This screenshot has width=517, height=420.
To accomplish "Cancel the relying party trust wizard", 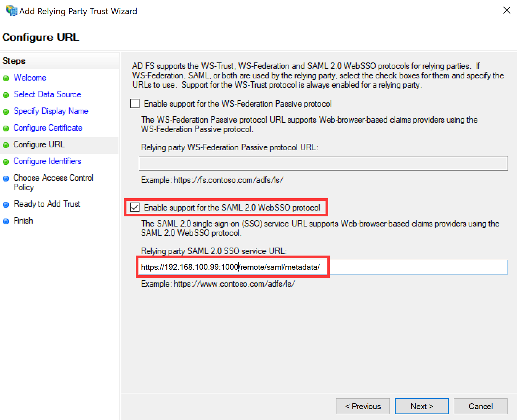I will [480, 406].
